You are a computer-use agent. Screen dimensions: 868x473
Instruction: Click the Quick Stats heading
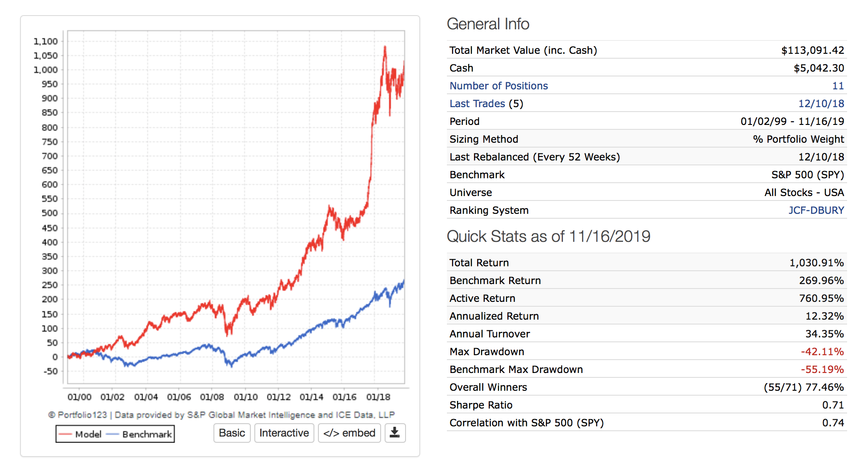click(548, 236)
